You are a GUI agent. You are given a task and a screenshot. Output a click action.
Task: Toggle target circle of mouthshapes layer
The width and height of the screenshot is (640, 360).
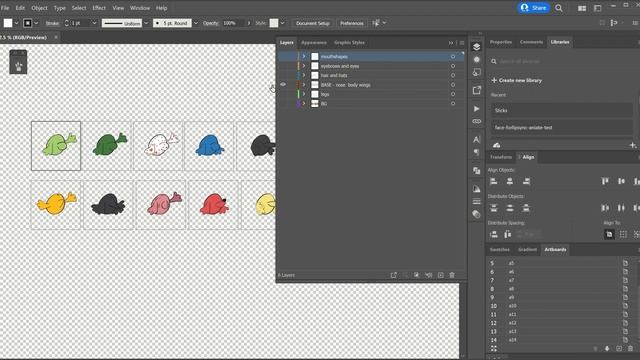[x=453, y=56]
